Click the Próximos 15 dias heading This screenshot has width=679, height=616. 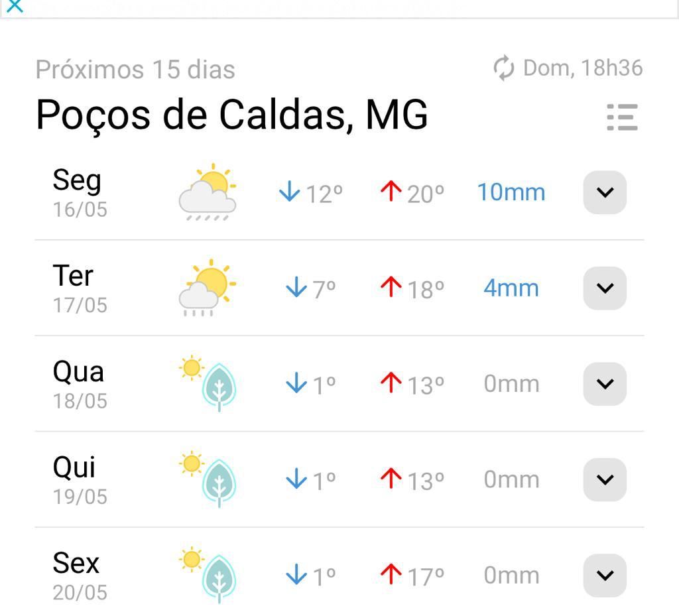pyautogui.click(x=135, y=69)
